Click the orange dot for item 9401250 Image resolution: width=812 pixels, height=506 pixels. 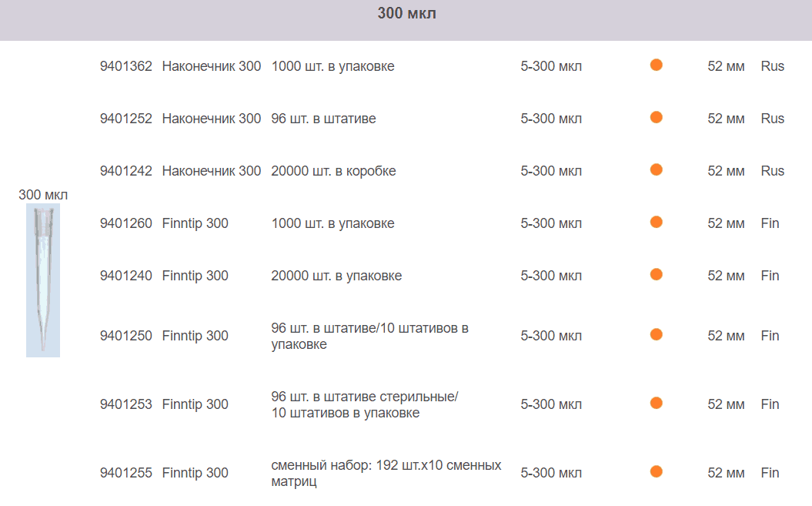click(x=657, y=335)
